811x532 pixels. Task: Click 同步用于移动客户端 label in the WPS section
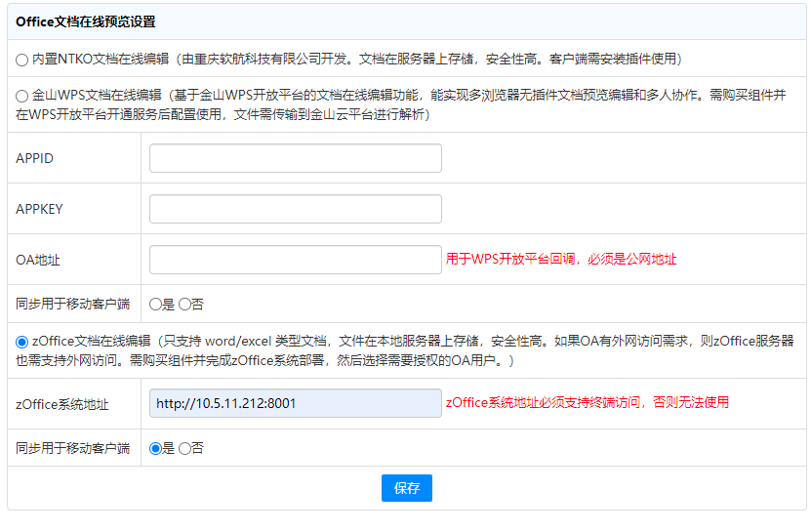coord(72,304)
